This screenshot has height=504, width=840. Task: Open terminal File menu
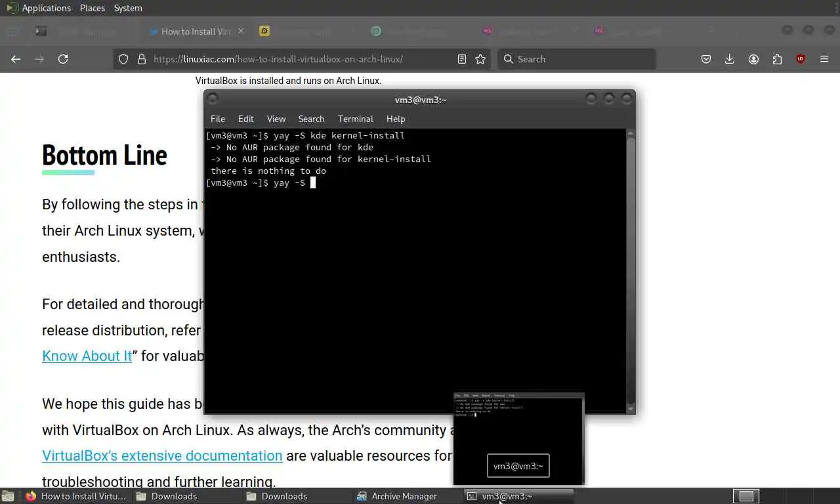click(218, 119)
